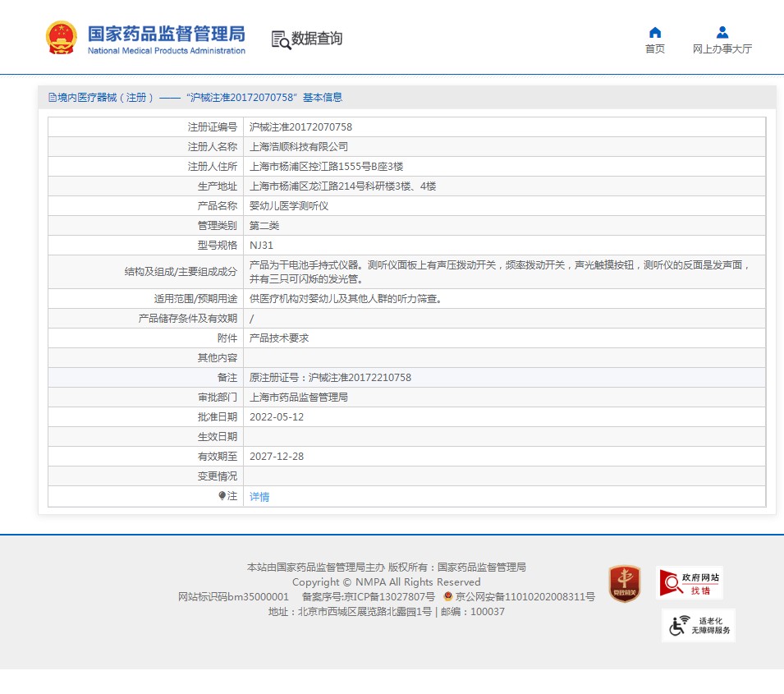Click the 其他内容 row label
The image size is (784, 694).
(217, 358)
